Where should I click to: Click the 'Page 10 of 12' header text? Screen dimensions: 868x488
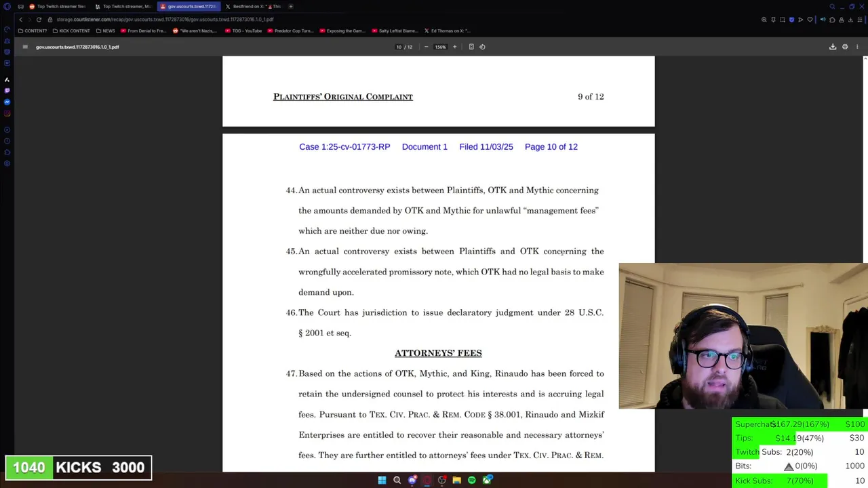click(x=551, y=146)
